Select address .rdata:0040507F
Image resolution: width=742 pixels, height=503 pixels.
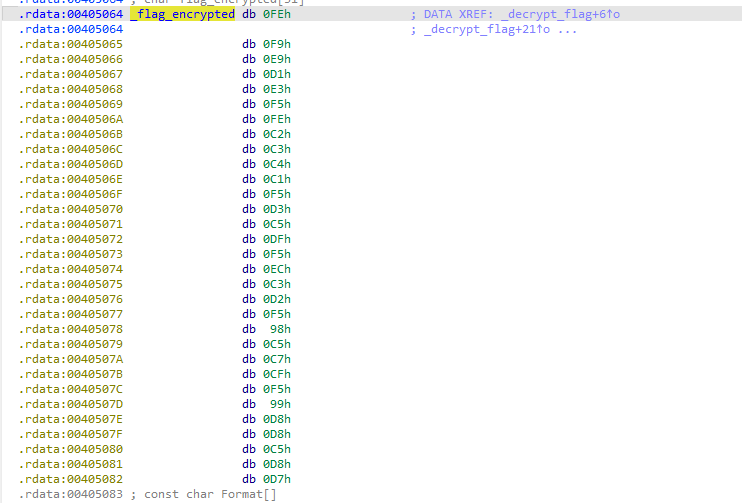point(71,434)
